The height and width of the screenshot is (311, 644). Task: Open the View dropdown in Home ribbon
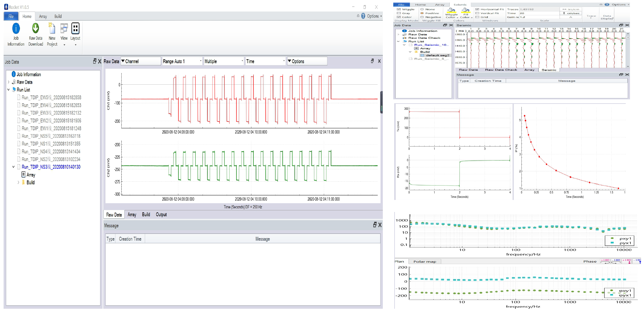64,35
